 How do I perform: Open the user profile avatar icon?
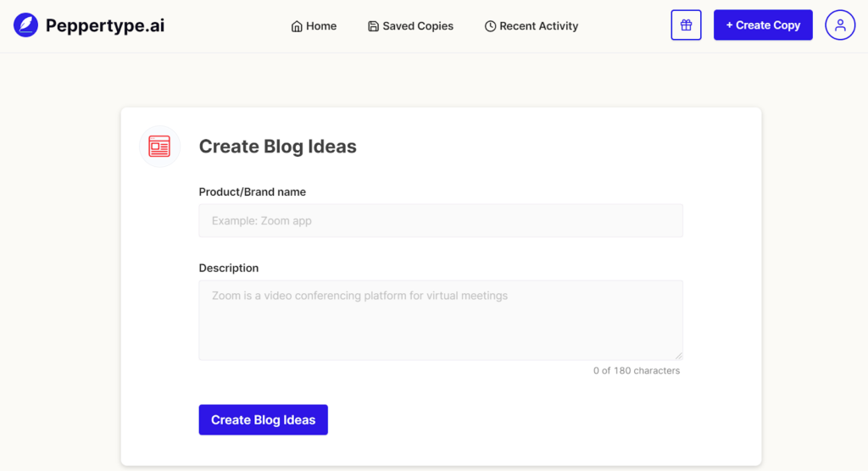pyautogui.click(x=840, y=25)
